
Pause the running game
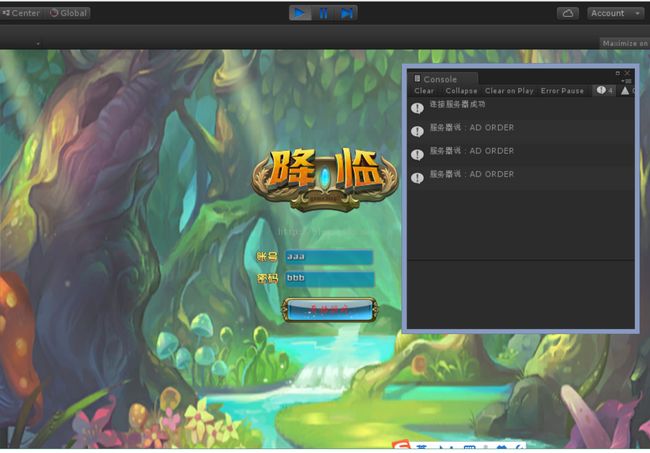point(324,13)
